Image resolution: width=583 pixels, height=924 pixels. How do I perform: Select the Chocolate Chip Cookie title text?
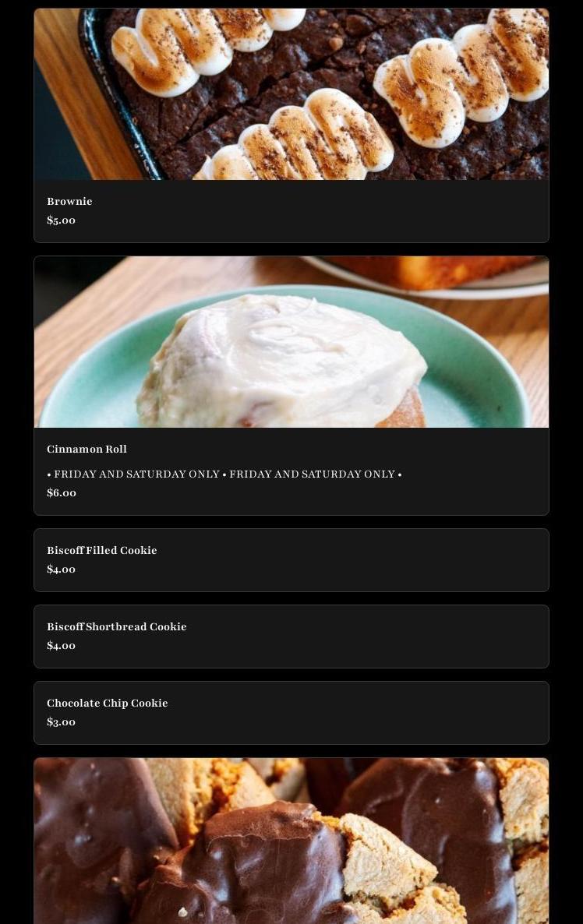[108, 703]
